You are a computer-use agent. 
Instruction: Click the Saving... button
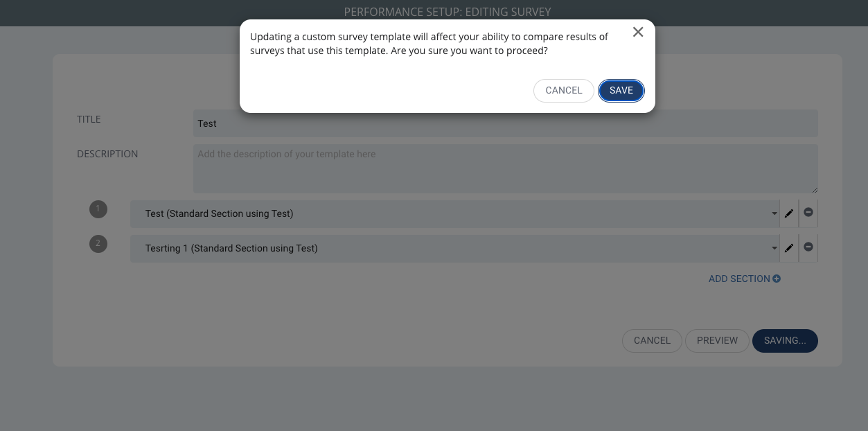(x=785, y=340)
